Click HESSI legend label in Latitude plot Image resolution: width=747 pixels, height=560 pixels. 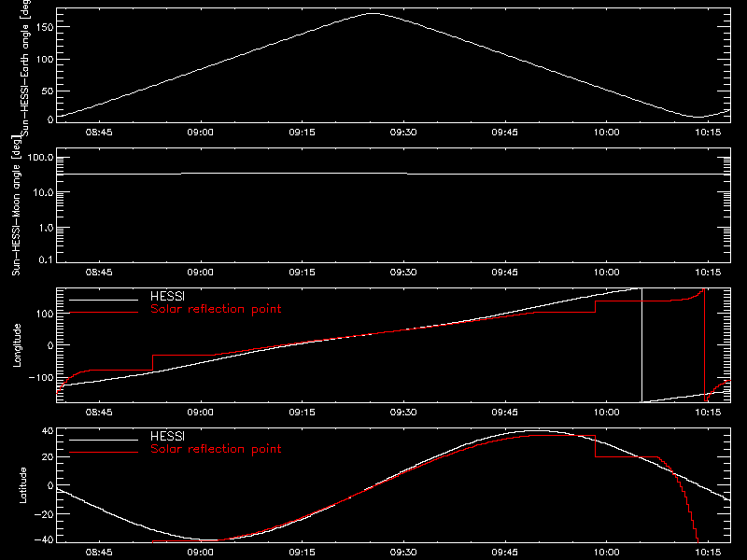click(167, 436)
